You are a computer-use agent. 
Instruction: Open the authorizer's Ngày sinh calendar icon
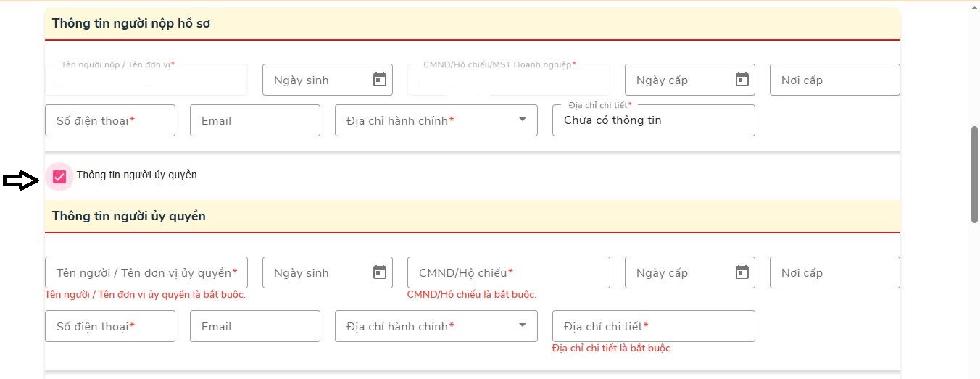pyautogui.click(x=380, y=272)
